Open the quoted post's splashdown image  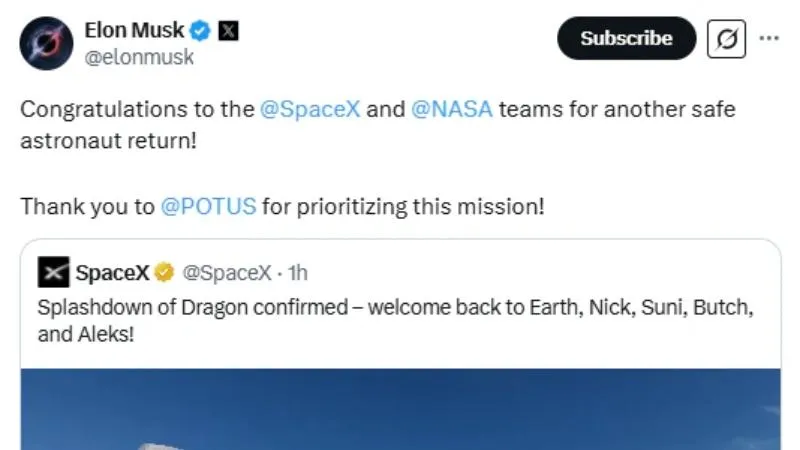coord(401,409)
